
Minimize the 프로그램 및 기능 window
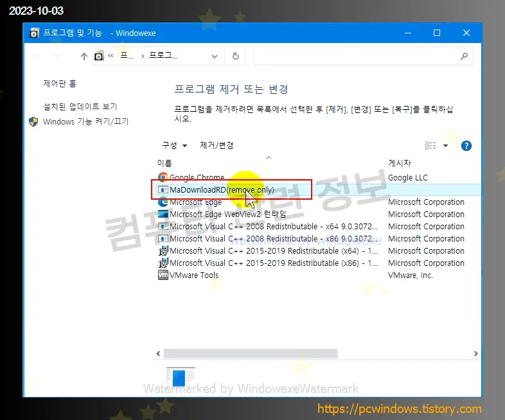(x=408, y=33)
